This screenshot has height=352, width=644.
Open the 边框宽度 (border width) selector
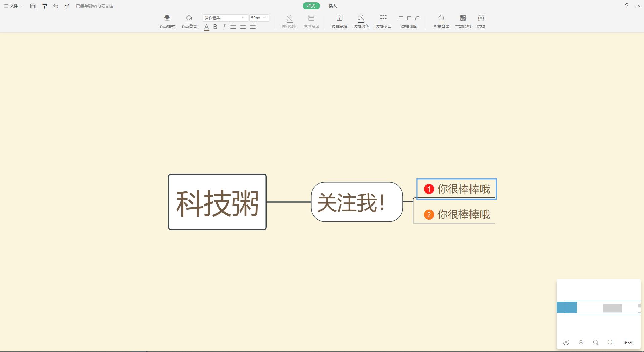click(339, 21)
